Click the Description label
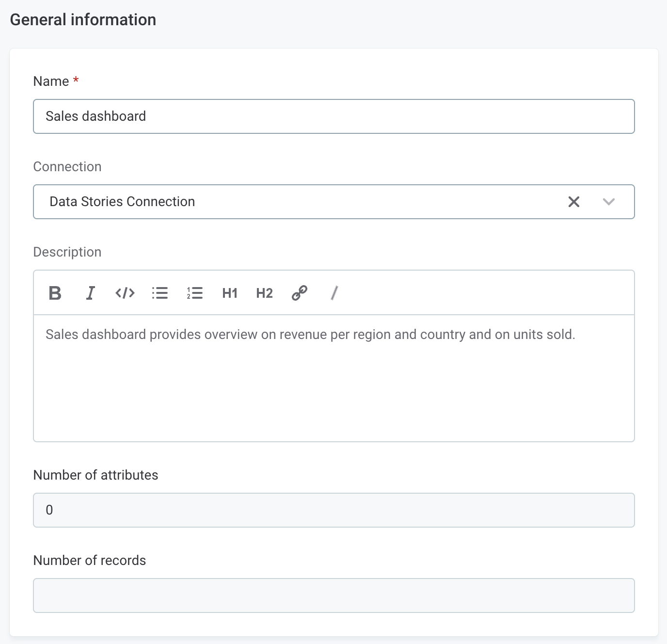The height and width of the screenshot is (644, 667). tap(67, 252)
